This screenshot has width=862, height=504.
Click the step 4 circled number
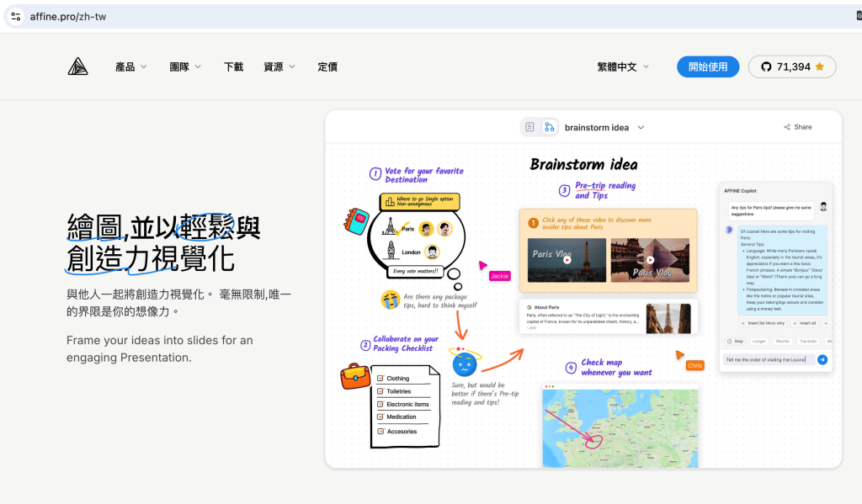[571, 367]
